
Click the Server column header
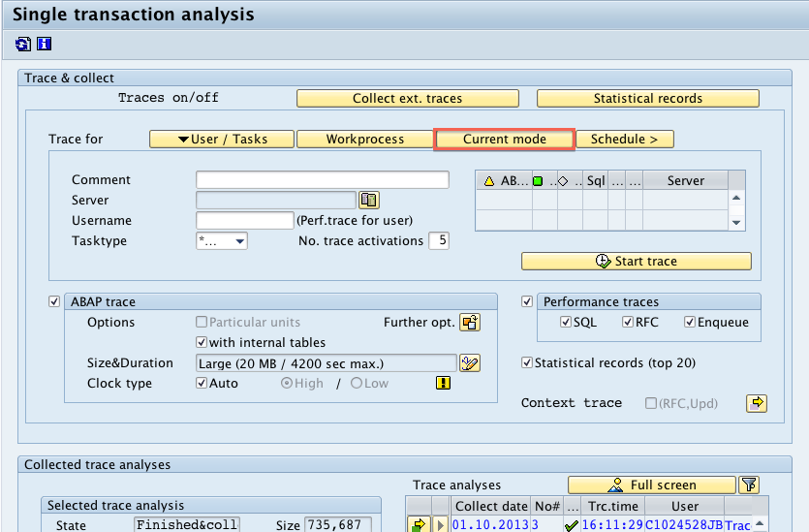click(x=686, y=180)
